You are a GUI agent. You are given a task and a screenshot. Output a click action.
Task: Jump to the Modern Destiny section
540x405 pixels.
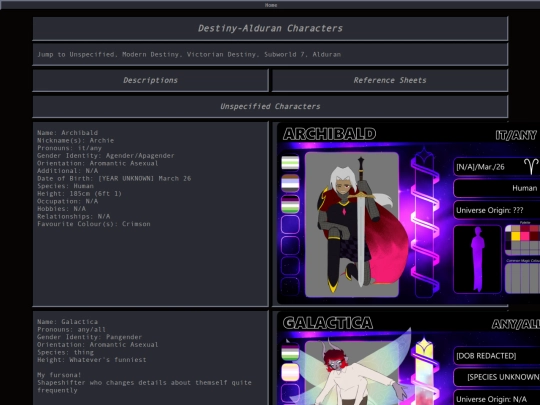click(153, 54)
